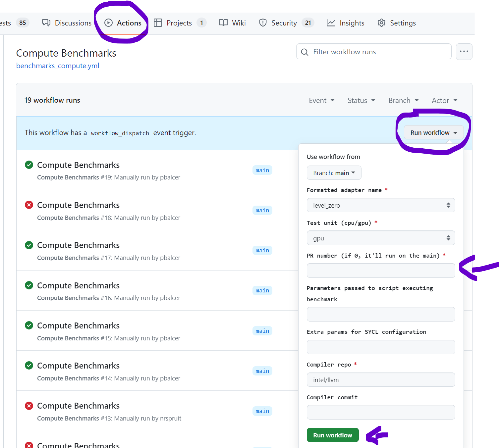The height and width of the screenshot is (448, 499).
Task: Click the Projects table icon
Action: 158,23
